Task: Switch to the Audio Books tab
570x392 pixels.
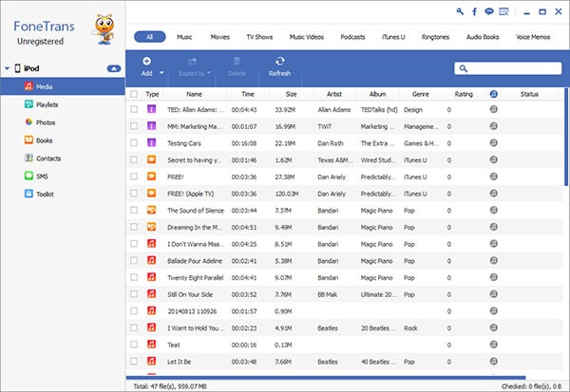Action: [x=483, y=37]
